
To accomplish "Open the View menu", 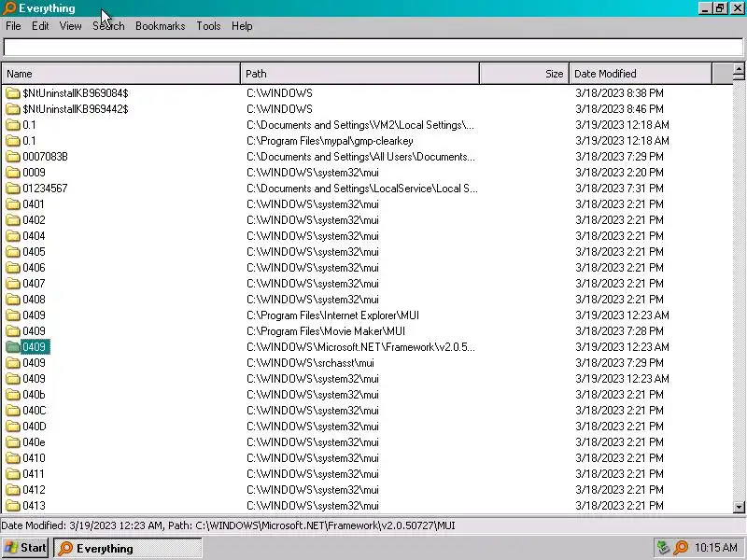I will pyautogui.click(x=71, y=26).
